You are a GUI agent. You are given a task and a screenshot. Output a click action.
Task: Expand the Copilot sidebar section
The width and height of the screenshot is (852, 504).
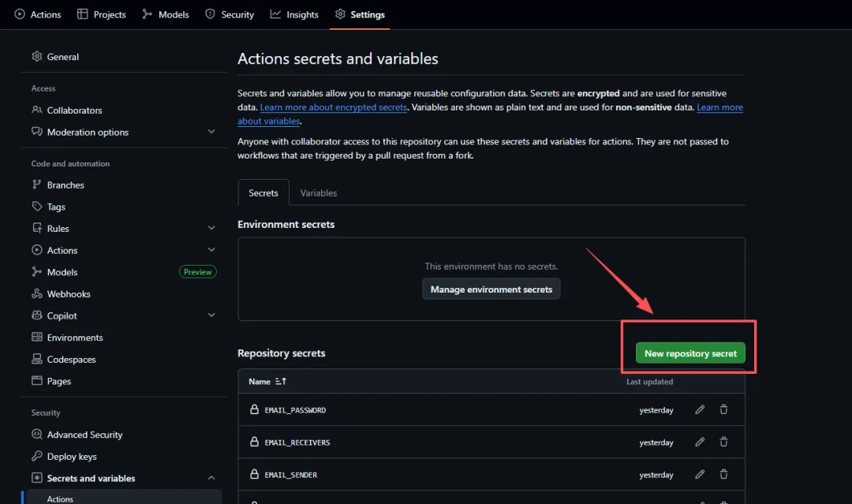[x=211, y=315]
